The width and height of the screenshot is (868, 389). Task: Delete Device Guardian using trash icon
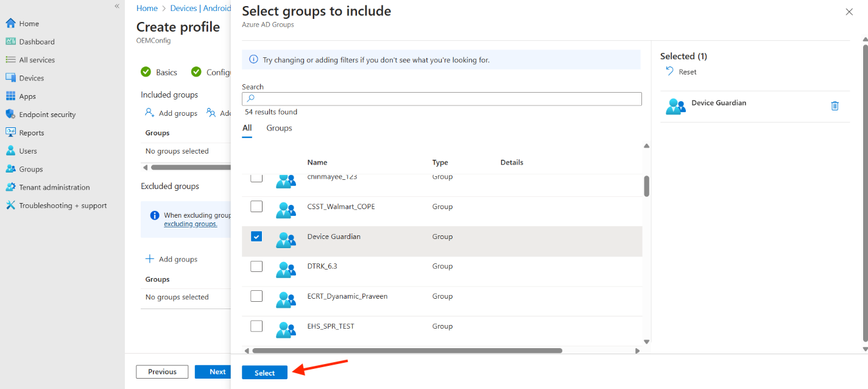pos(834,106)
